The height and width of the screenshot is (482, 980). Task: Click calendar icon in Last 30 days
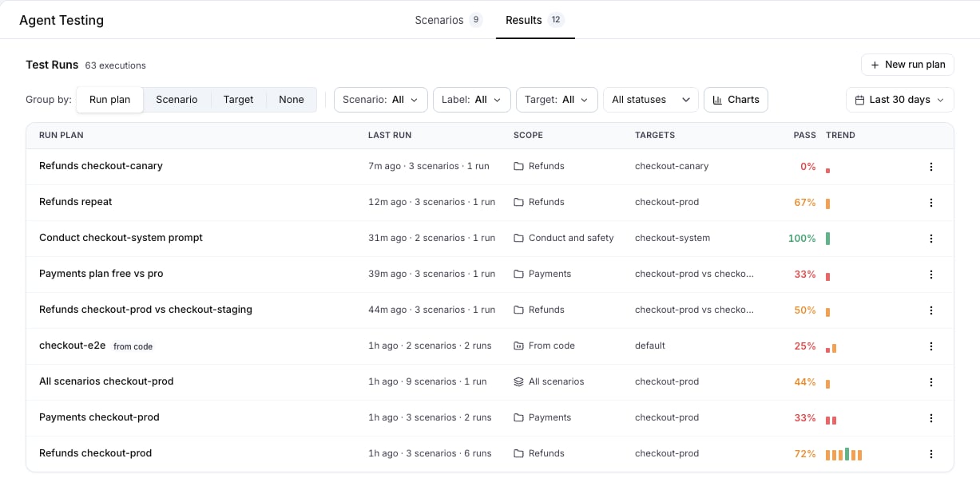[859, 100]
